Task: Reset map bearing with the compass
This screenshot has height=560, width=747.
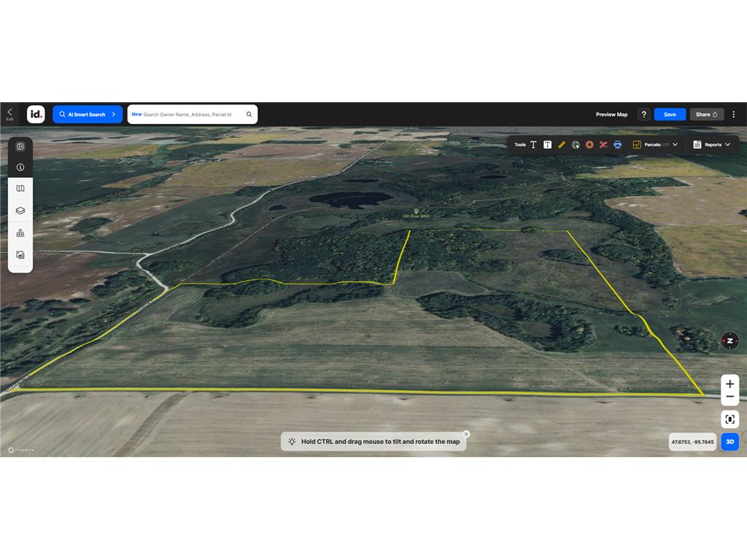Action: 729,341
